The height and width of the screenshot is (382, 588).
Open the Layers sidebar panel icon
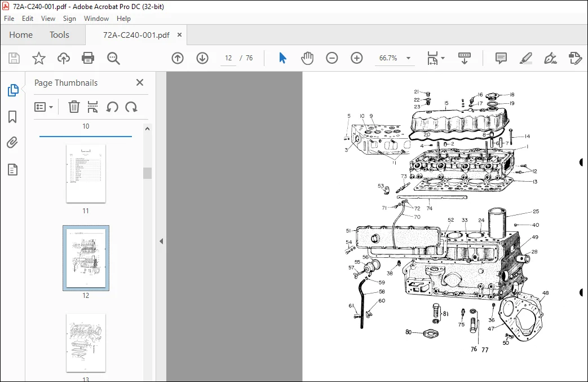(13, 170)
